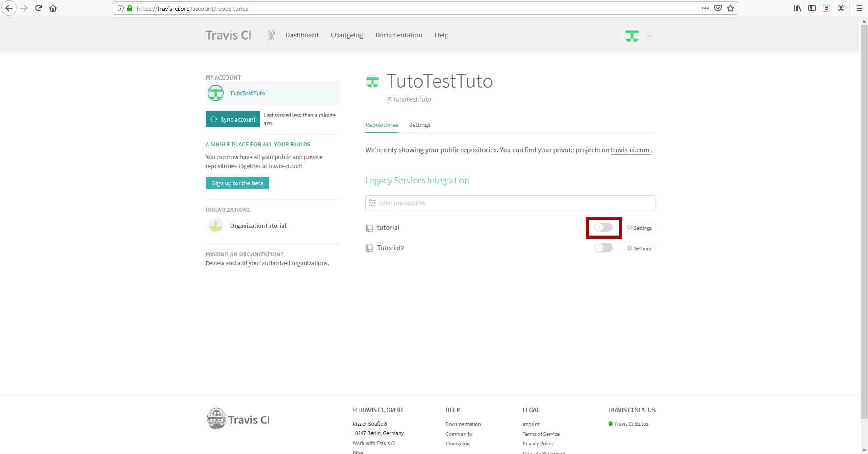Viewport: 868px width, 454px height.
Task: Click the Sync account button
Action: [x=233, y=119]
